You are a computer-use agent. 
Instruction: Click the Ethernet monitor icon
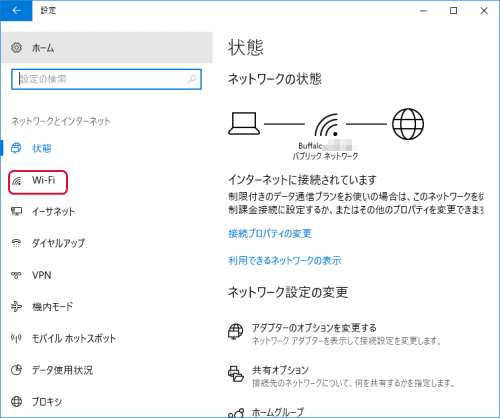click(16, 211)
